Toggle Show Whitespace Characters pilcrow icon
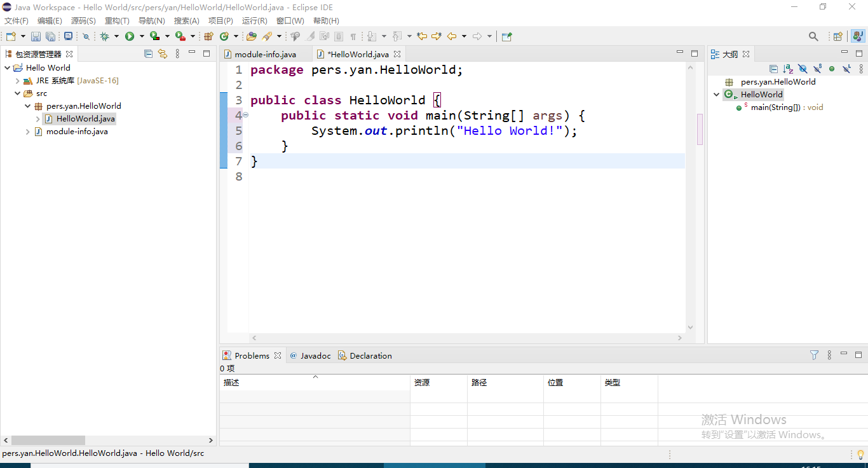This screenshot has height=468, width=868. (x=353, y=37)
